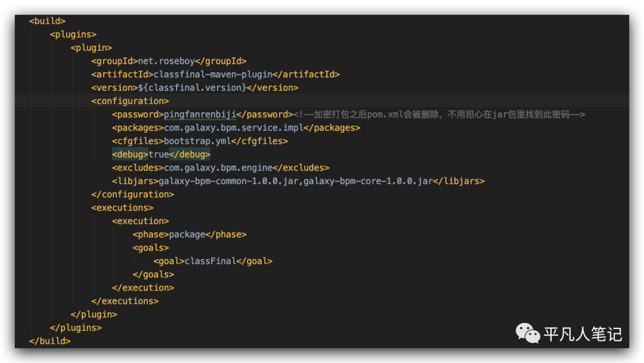This screenshot has width=644, height=363.
Task: Click the opening build tag at top
Action: point(47,21)
